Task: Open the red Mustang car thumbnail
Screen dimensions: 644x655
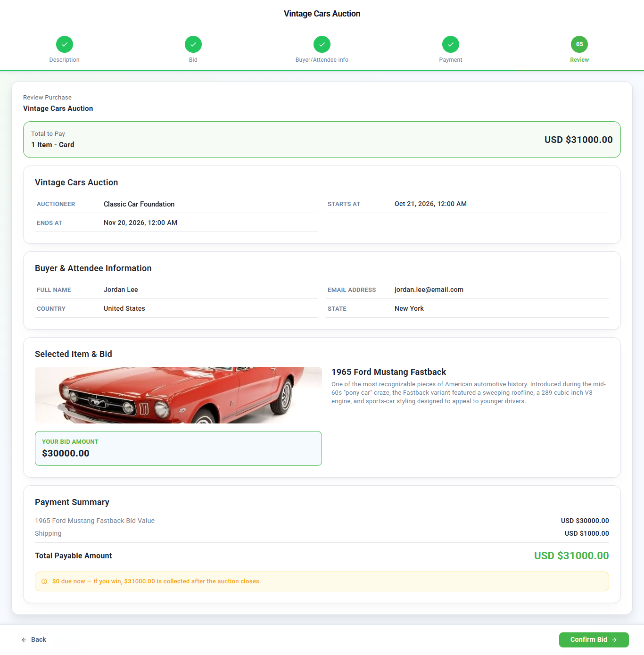Action: tap(178, 395)
